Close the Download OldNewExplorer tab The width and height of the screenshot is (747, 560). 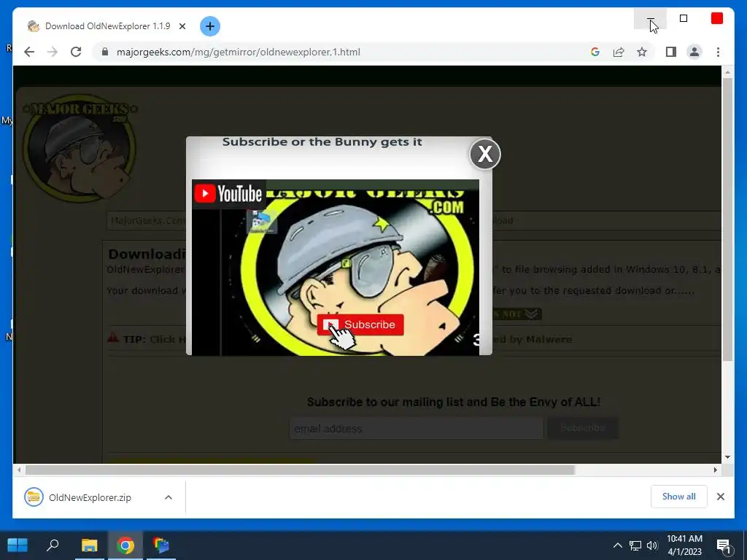tap(182, 26)
